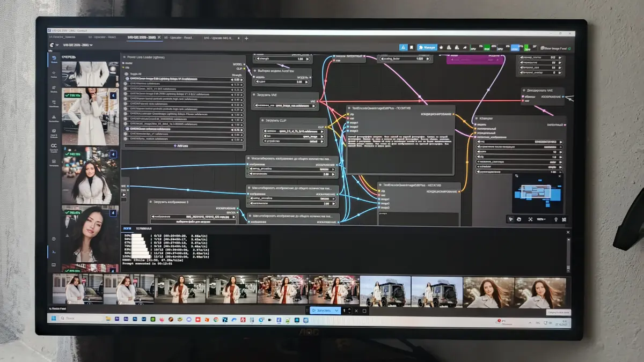Toggle the Qwen-enhancer lora switch
The image size is (644, 362).
[127, 129]
